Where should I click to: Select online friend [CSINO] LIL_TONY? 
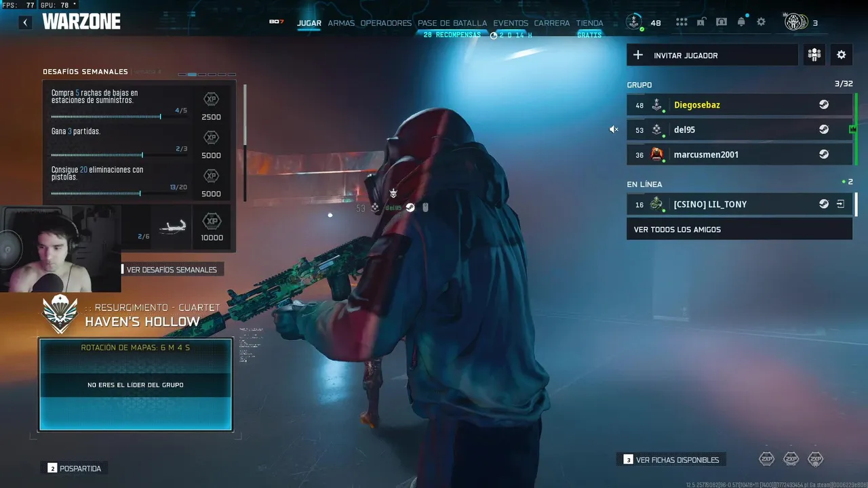[x=739, y=204]
